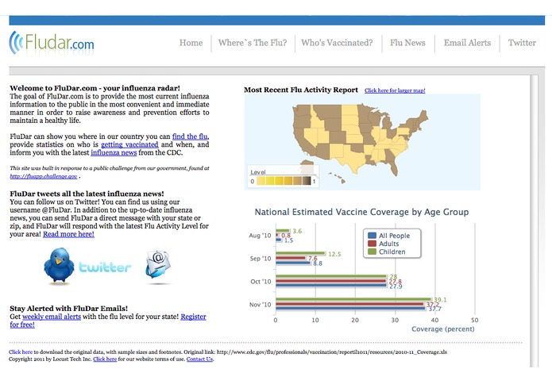Screen dimensions: 552x392
Task: Click the Sep '10 Children bar 12.5
Action: click(x=300, y=253)
